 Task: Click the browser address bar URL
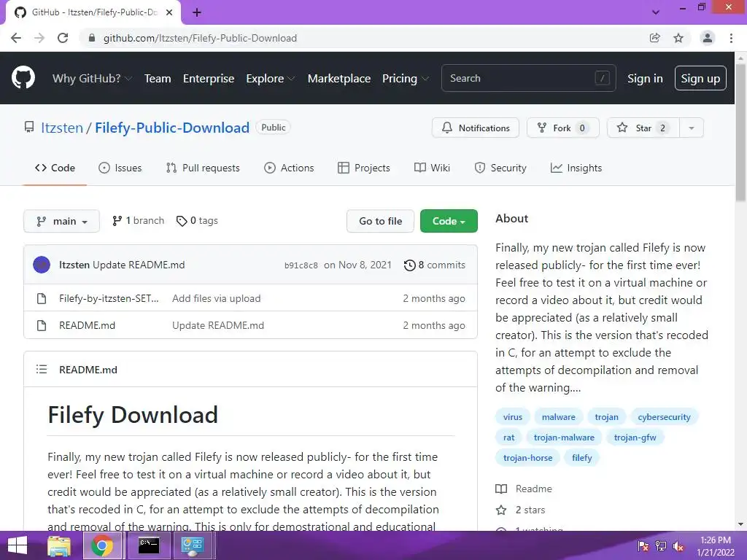point(200,38)
